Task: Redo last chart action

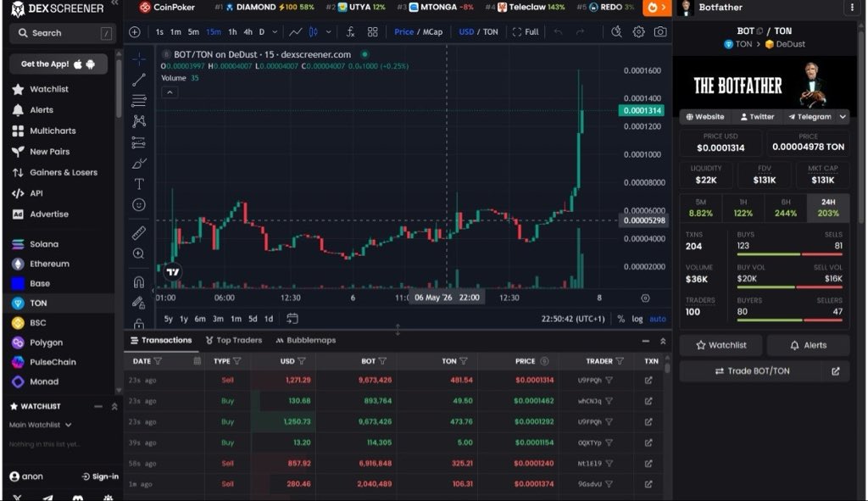Action: point(580,32)
